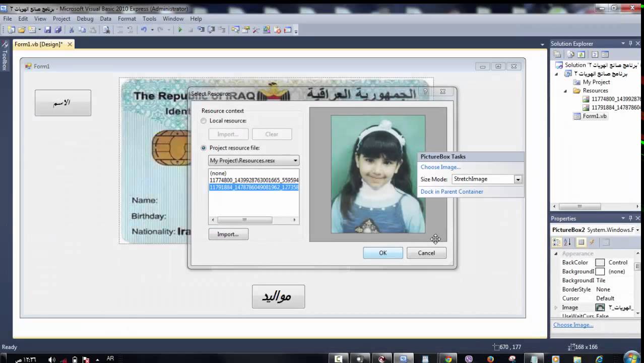Select resource 11774800_1439928763001665 in list

254,180
